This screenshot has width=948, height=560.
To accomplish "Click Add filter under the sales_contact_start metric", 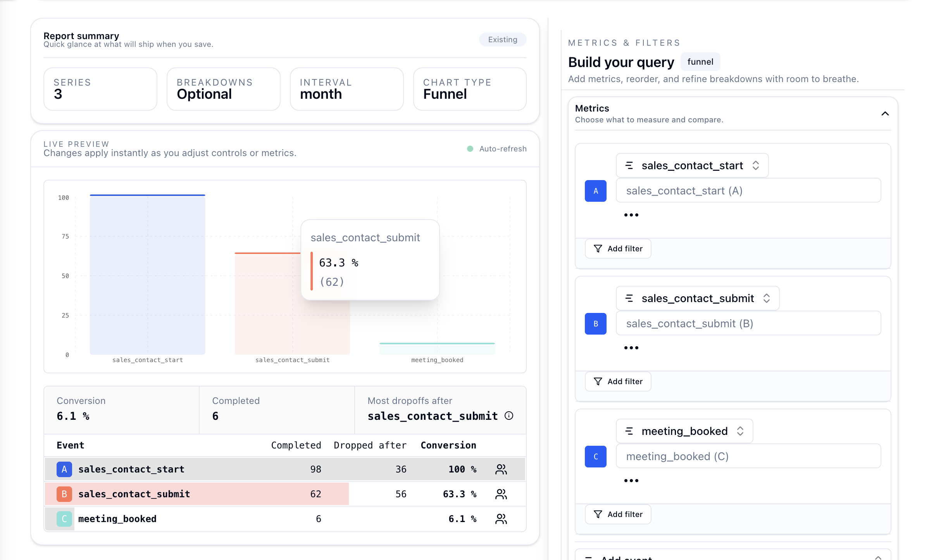I will click(x=617, y=249).
